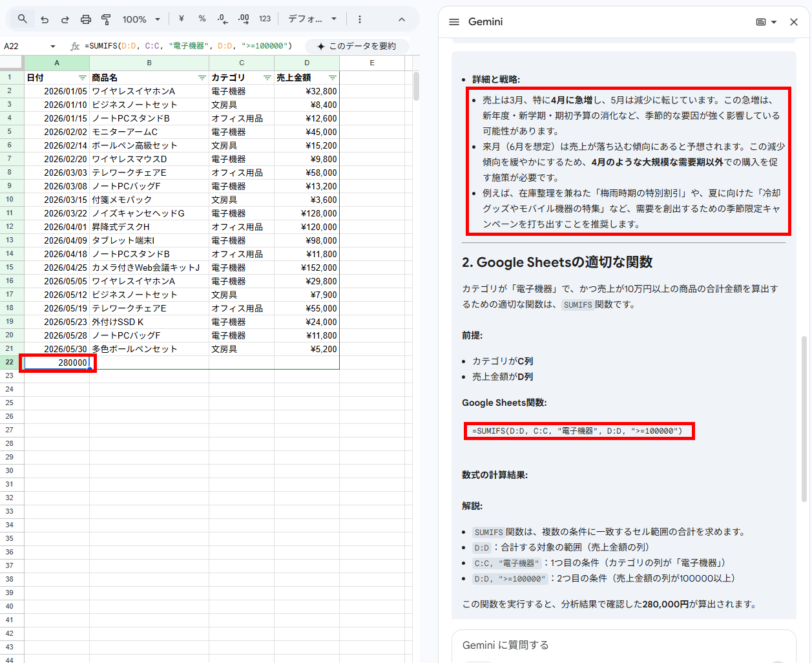Viewport: 812px width, 663px height.
Task: Click date cell 2026/05/30
Action: (x=57, y=349)
